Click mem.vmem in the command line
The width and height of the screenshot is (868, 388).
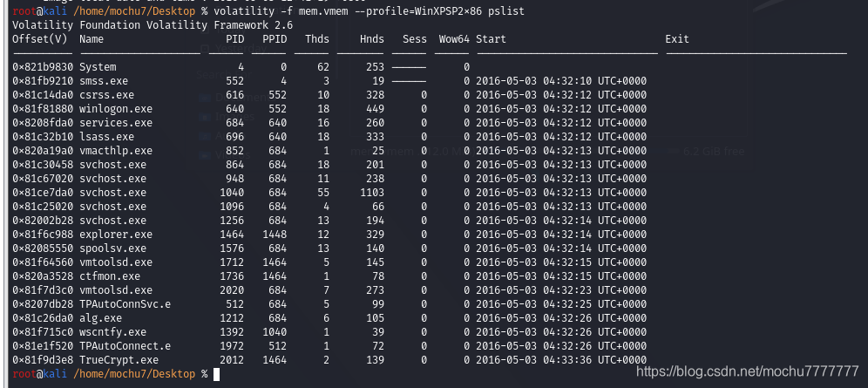click(323, 11)
